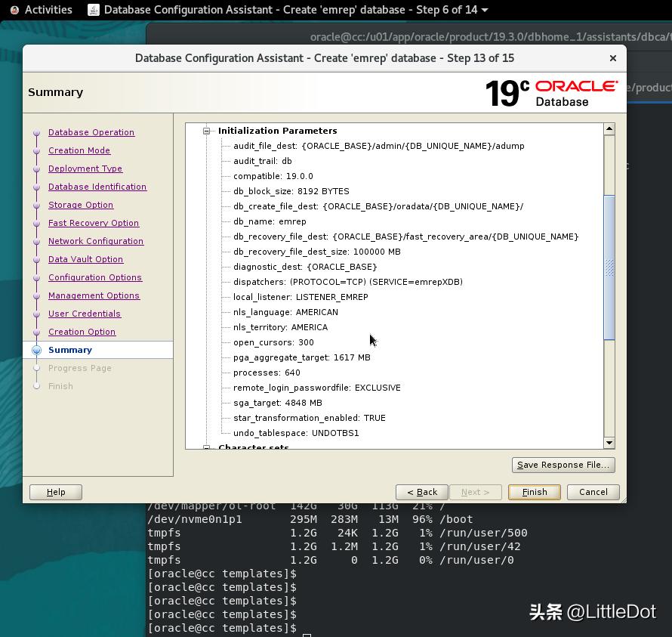Viewport: 672px width, 637px height.
Task: Click the Network Configuration step bullet
Action: click(x=37, y=241)
